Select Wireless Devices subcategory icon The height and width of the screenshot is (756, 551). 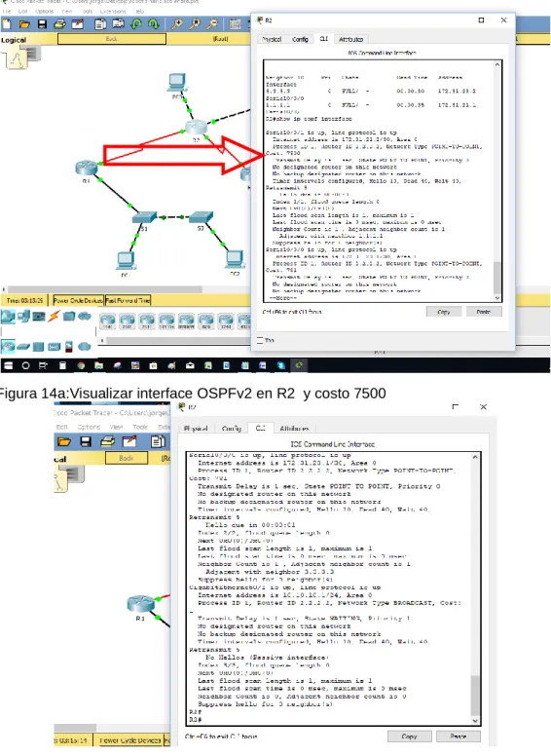[x=54, y=347]
